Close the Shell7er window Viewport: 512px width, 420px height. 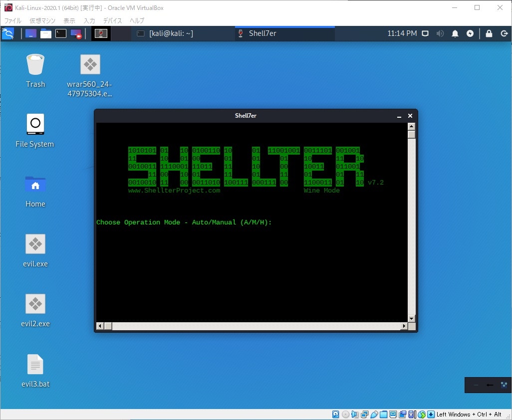(x=410, y=116)
